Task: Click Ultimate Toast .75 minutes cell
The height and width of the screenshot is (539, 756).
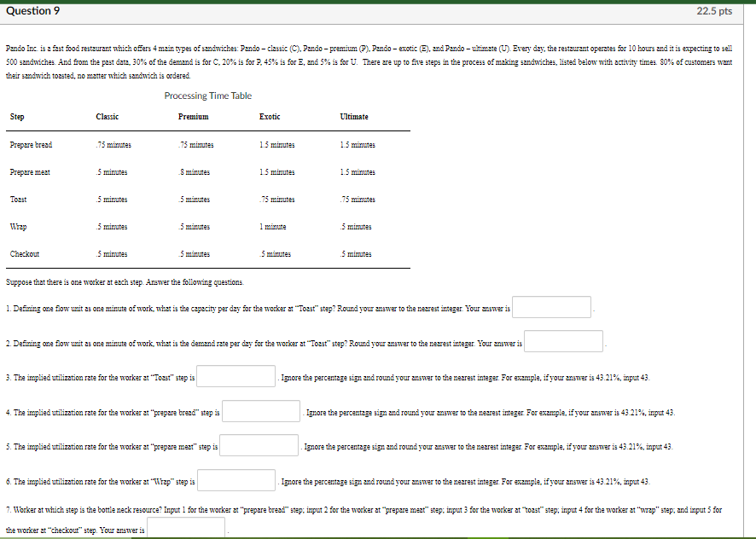Action: click(x=358, y=199)
